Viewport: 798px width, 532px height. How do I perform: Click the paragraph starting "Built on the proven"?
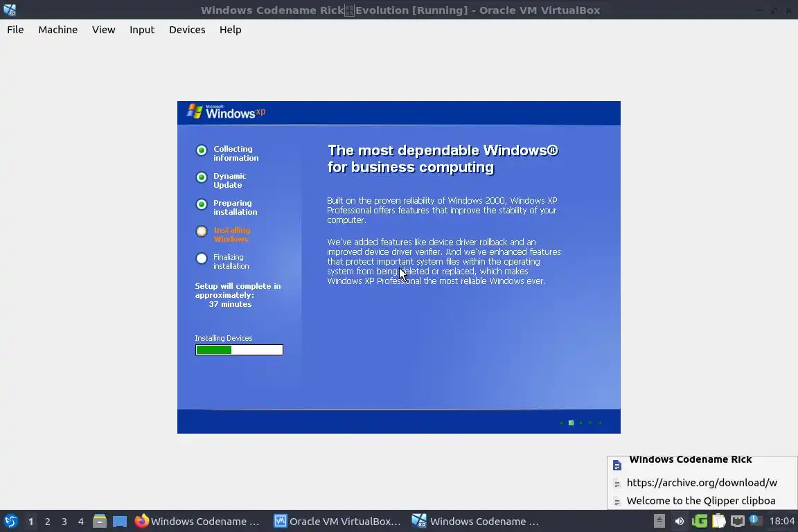[x=442, y=211]
